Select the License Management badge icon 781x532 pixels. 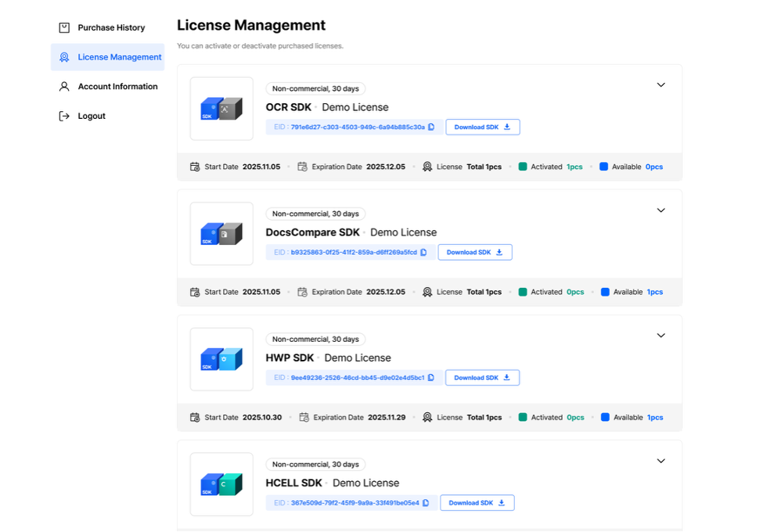pos(63,56)
